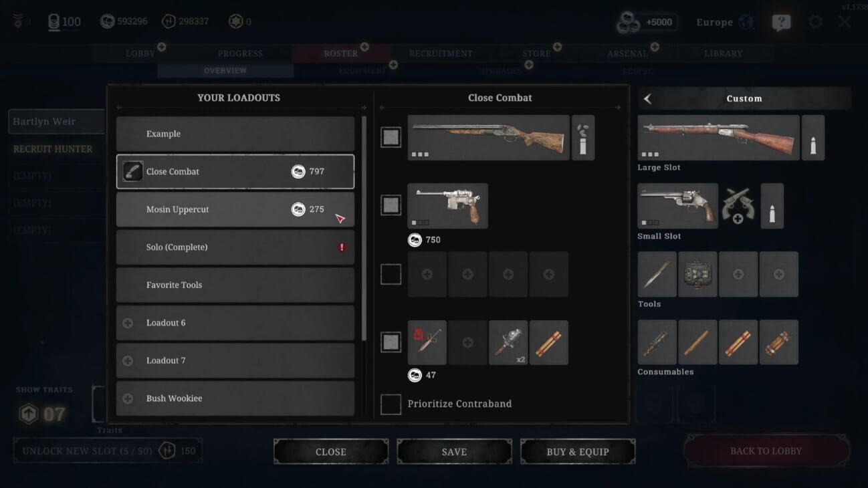Click the Save button
The image size is (868, 488).
(454, 452)
